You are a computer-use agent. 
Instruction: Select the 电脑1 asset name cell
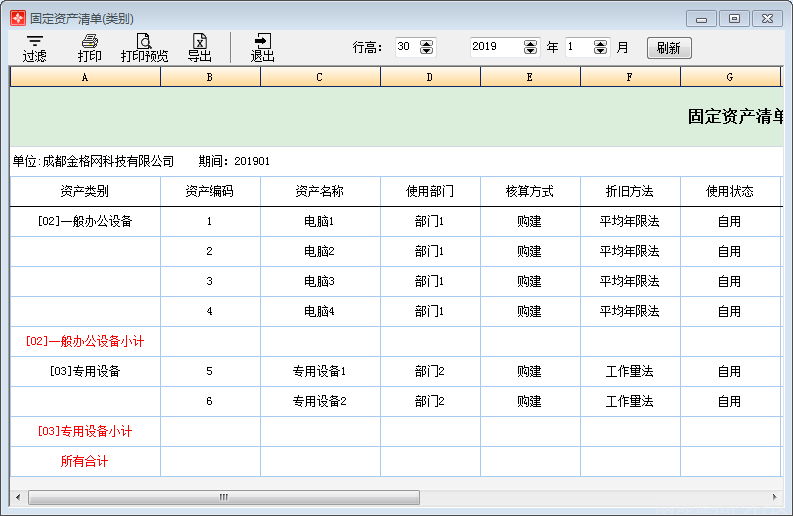coord(320,222)
